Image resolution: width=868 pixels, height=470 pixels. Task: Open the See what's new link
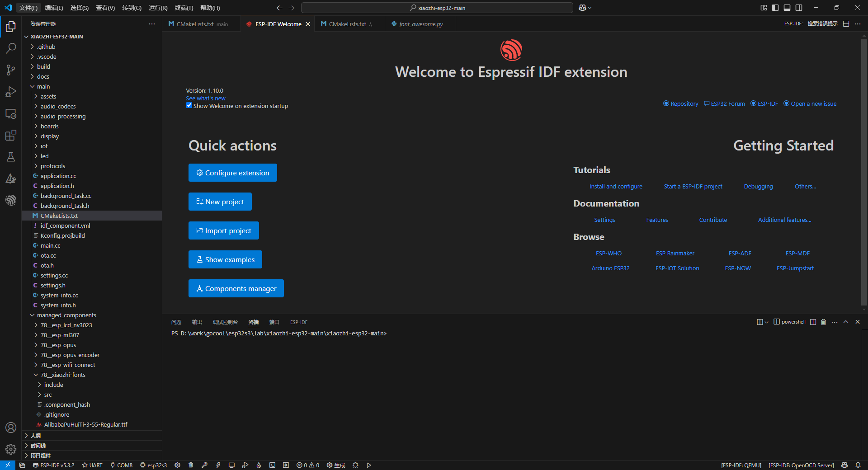pyautogui.click(x=206, y=98)
